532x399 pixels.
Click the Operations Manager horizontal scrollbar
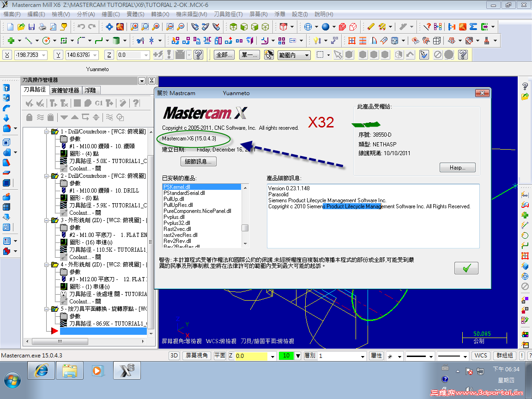click(x=85, y=341)
